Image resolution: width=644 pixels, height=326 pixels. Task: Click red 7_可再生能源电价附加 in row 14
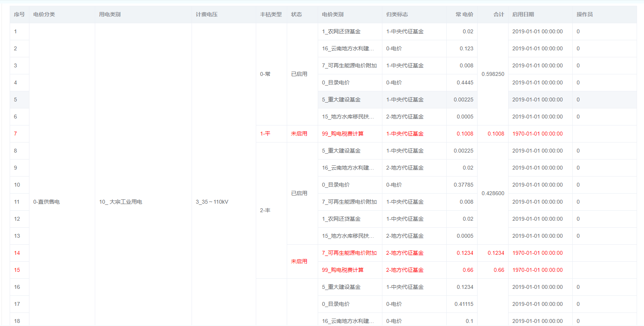[349, 253]
